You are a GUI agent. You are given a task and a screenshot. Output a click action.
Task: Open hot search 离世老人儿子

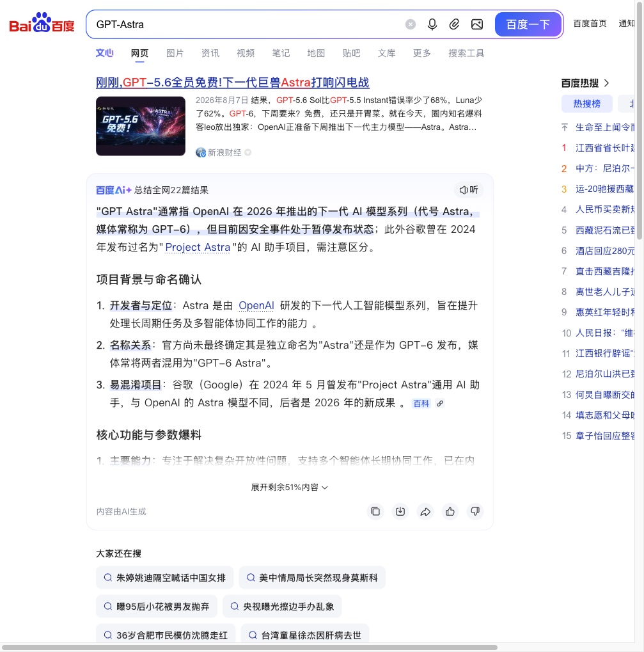[604, 292]
